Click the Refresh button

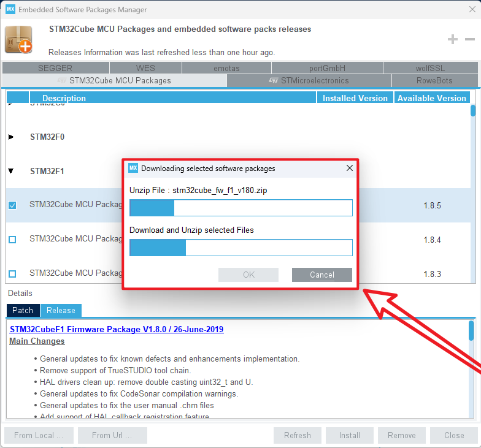tap(297, 435)
